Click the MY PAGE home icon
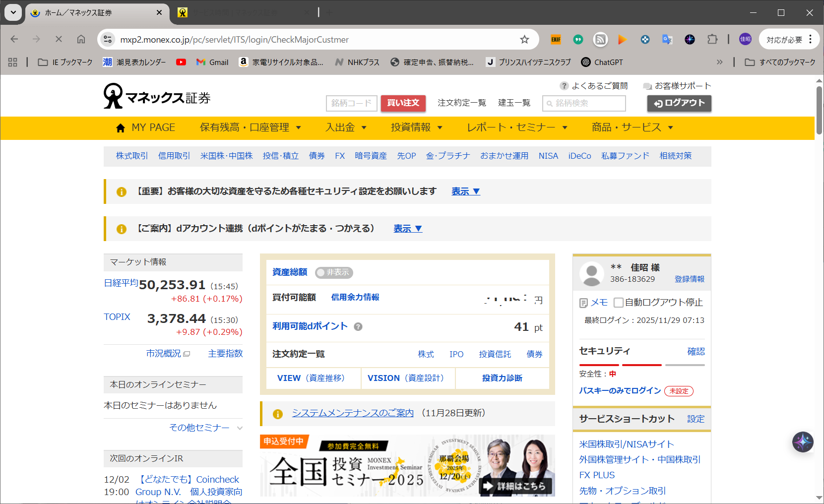 (x=120, y=128)
